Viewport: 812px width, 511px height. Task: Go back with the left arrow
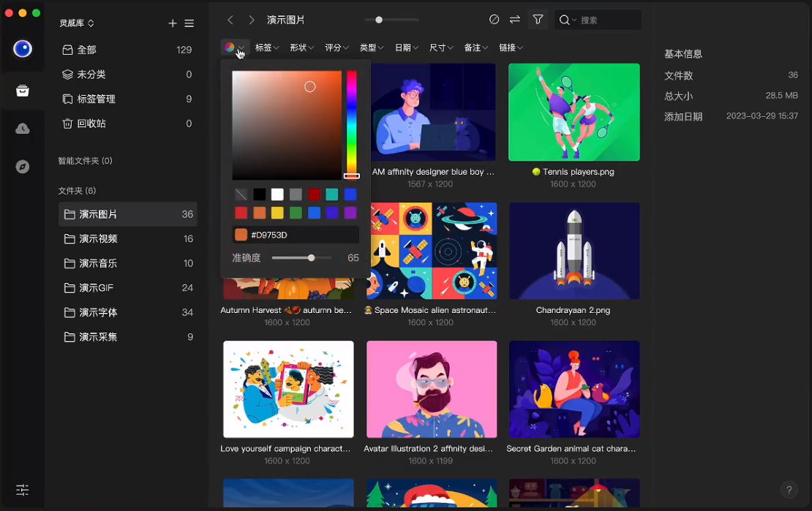coord(230,20)
